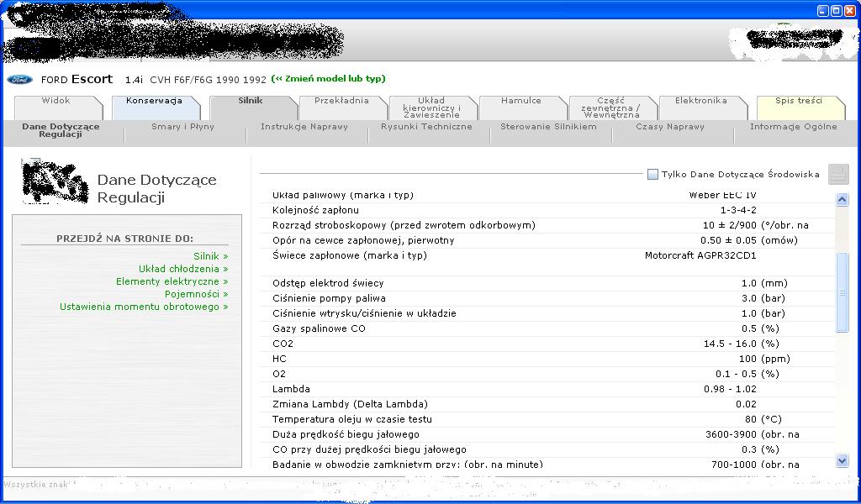The width and height of the screenshot is (861, 504).
Task: Click the vertical scrollbar thumb
Action: coord(843,292)
